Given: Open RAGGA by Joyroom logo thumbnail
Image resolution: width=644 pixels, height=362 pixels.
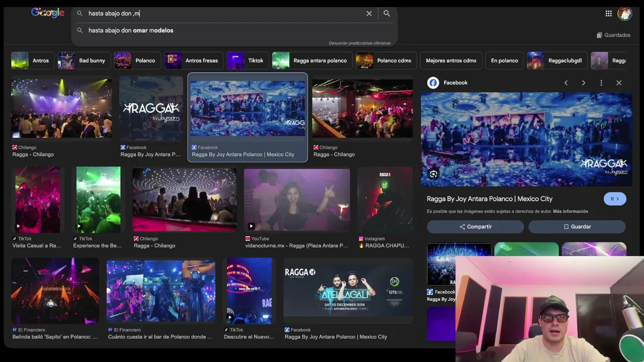Looking at the screenshot, I should point(151,108).
